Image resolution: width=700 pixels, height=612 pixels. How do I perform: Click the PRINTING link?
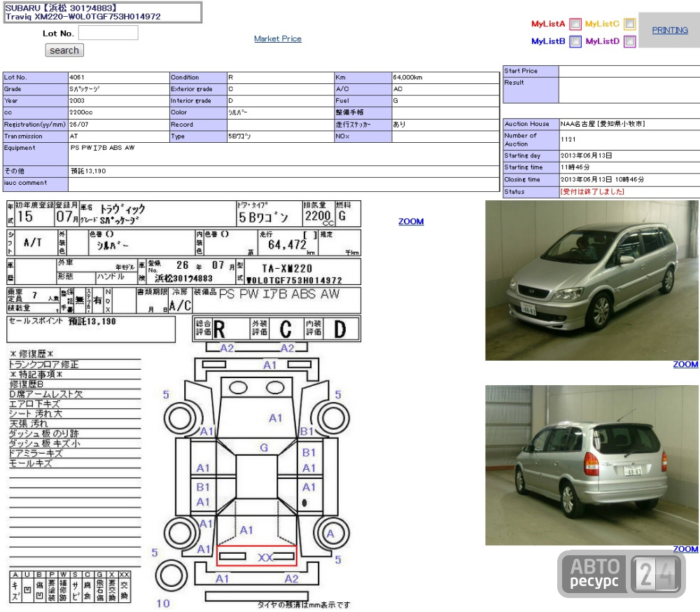click(x=670, y=30)
